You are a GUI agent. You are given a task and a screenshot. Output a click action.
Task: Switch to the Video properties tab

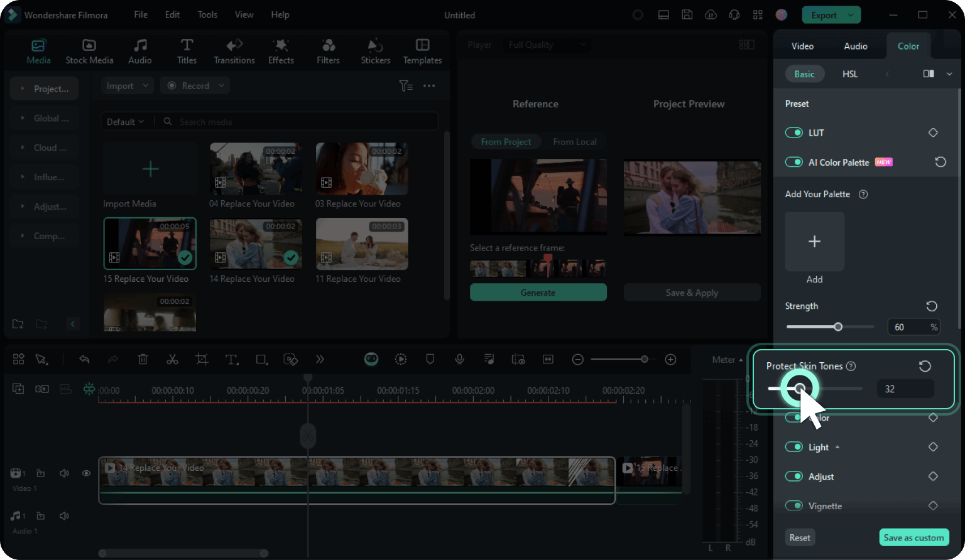click(x=802, y=46)
